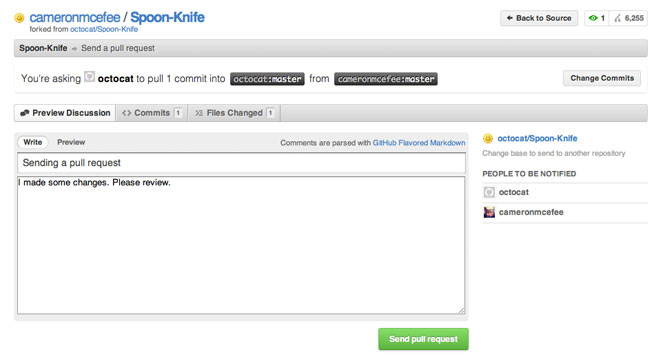Click the smiley repository icon beside cameronmcefee
This screenshot has height=364, width=660.
tap(19, 18)
